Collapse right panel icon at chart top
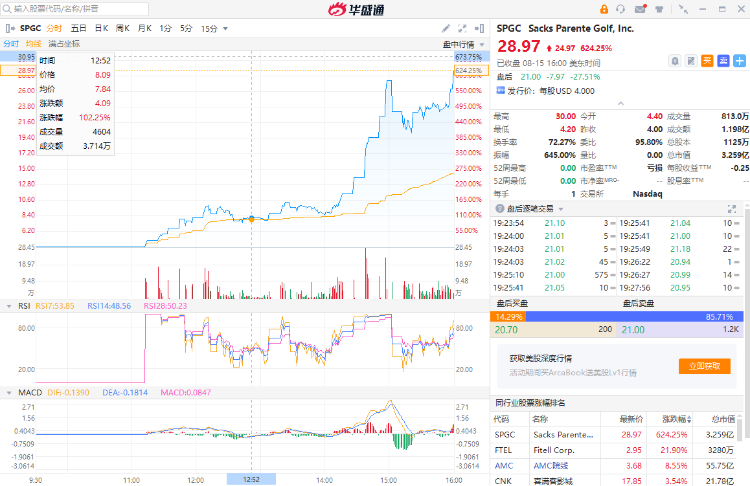Image resolution: width=750 pixels, height=486 pixels. pos(479,29)
